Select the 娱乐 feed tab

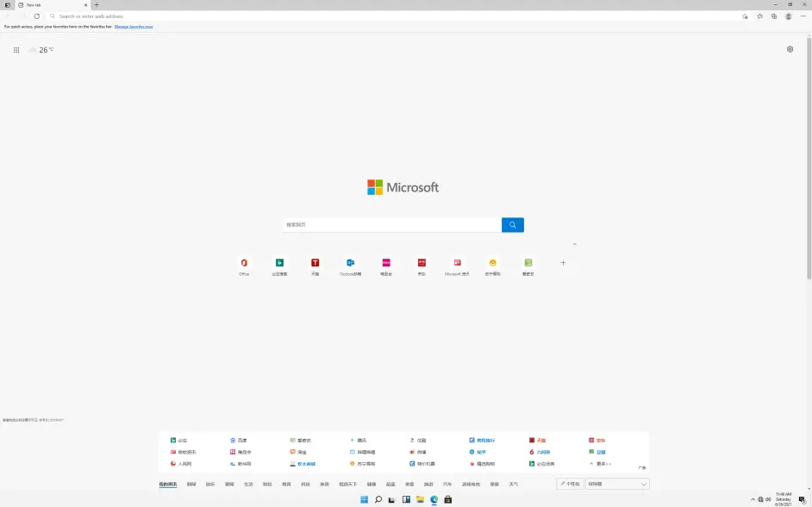pos(210,485)
